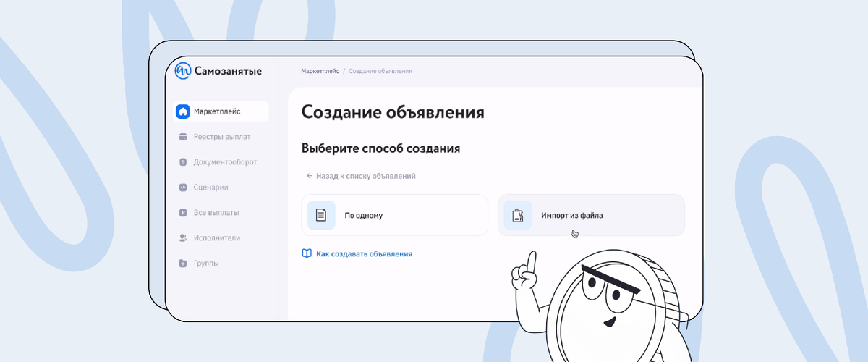Click the Маркетплейс breadcrumb link
Screen dimensions: 868x362
[320, 71]
